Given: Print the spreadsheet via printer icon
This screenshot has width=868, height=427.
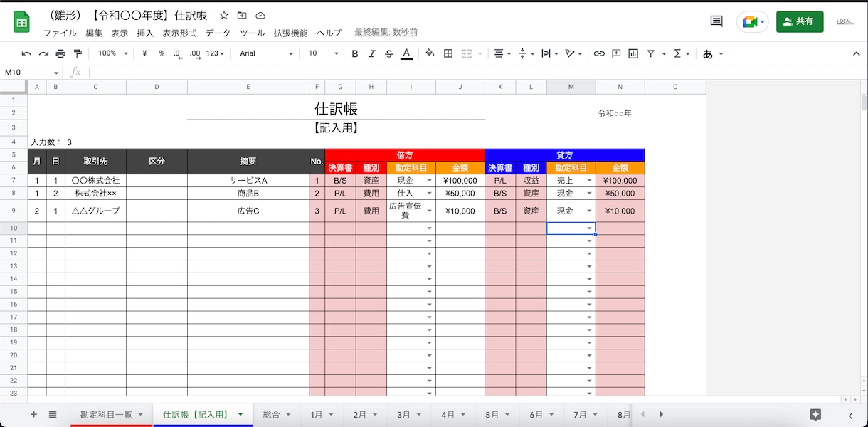Looking at the screenshot, I should (x=60, y=53).
